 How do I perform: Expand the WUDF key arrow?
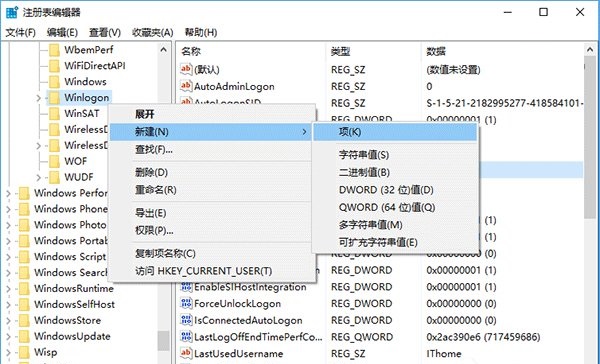[x=38, y=177]
